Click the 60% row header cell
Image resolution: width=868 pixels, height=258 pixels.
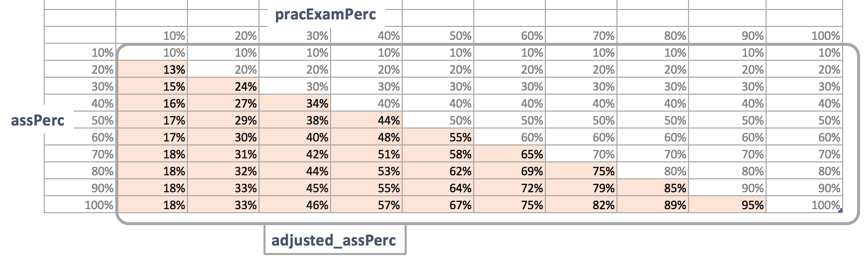click(80, 137)
